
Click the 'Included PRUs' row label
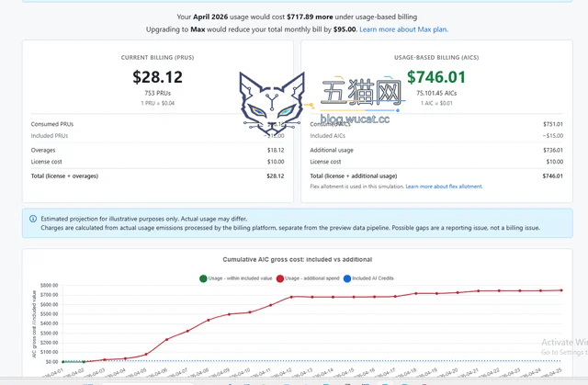click(x=50, y=136)
